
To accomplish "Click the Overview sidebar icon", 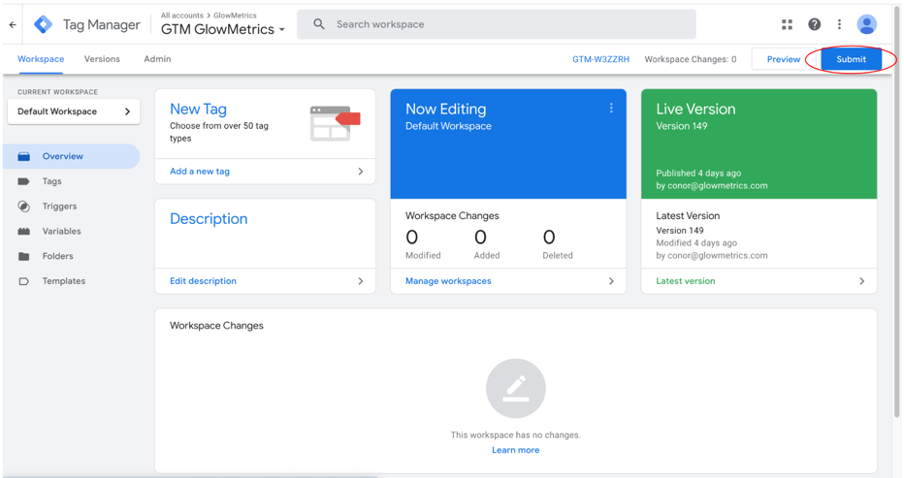I will click(x=24, y=156).
